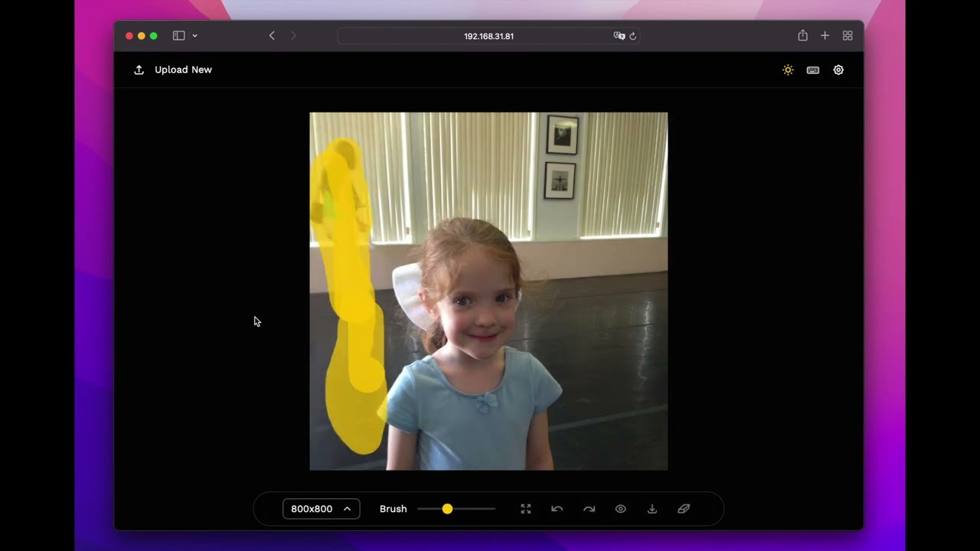Open a new tab with plus icon
This screenshot has width=980, height=551.
click(825, 36)
